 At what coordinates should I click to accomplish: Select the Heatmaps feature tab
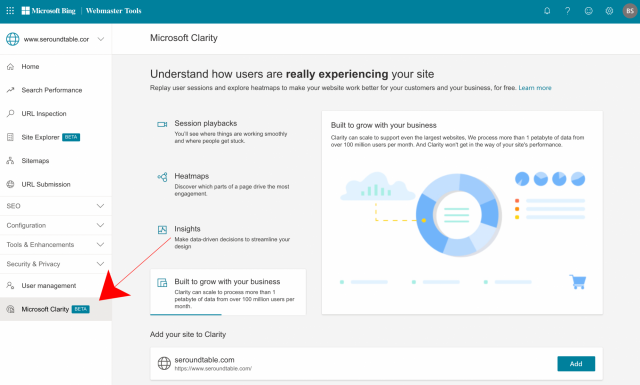228,185
